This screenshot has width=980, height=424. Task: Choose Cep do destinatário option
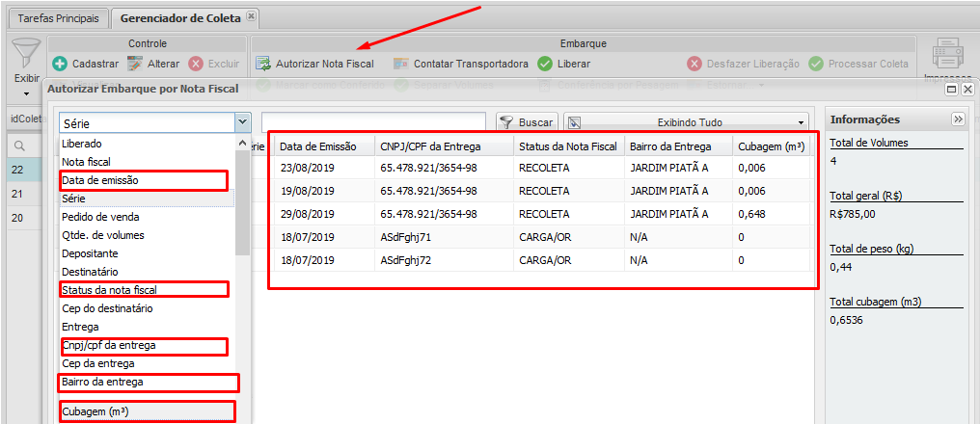147,308
